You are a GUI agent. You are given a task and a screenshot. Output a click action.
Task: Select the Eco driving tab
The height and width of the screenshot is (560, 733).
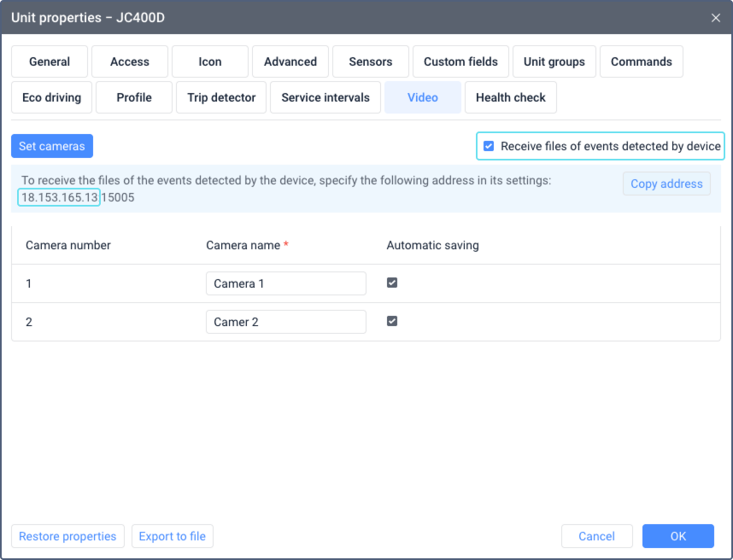pyautogui.click(x=51, y=97)
